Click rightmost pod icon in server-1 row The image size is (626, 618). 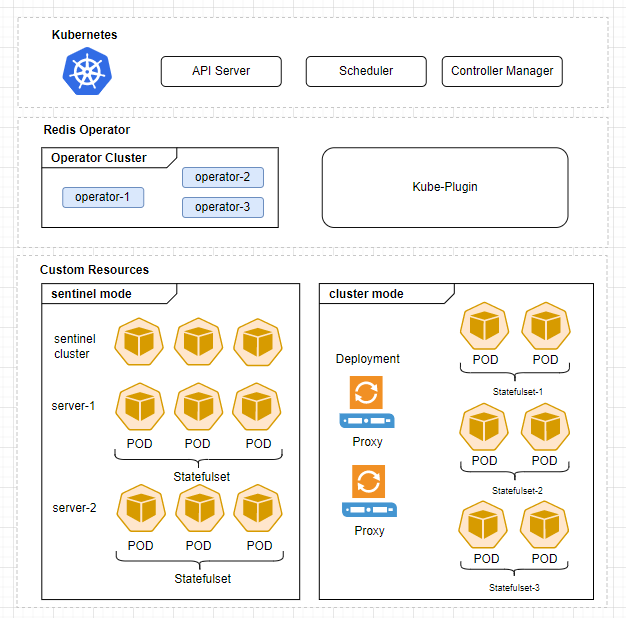coord(257,406)
